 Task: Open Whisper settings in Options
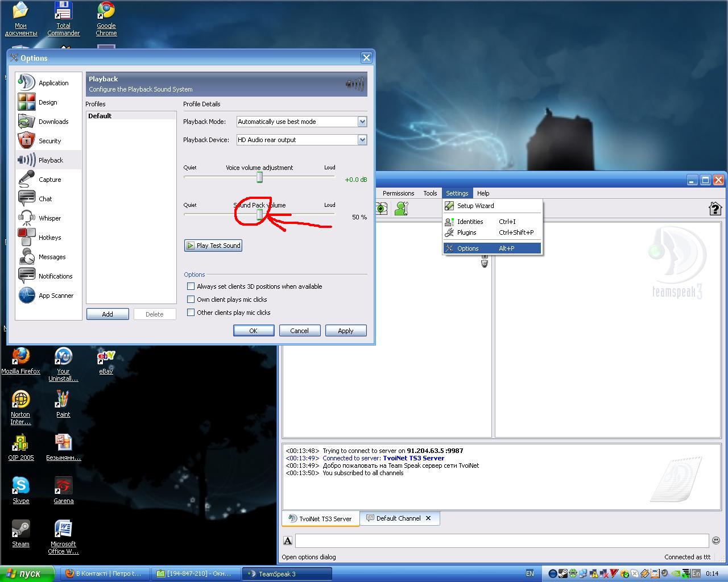point(48,218)
